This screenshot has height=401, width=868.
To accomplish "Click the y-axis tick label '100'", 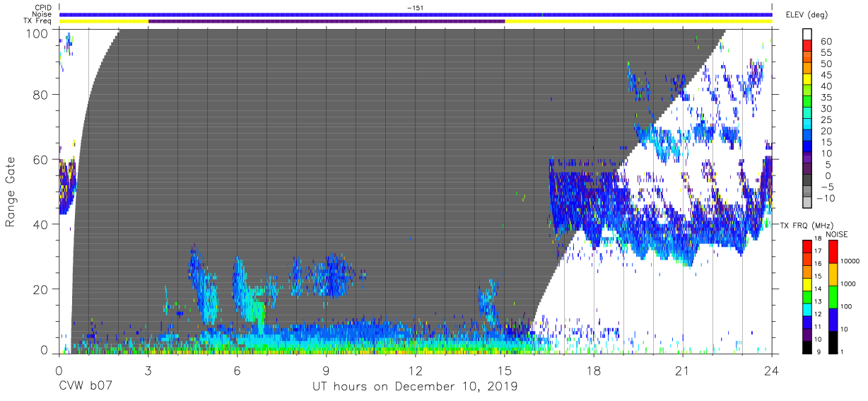I will pyautogui.click(x=37, y=33).
